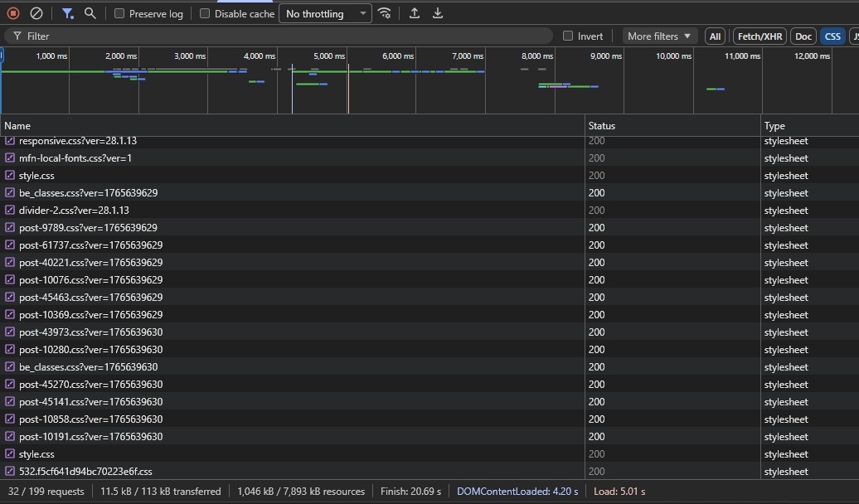
Task: Check the Invert filter checkbox
Action: (x=568, y=36)
